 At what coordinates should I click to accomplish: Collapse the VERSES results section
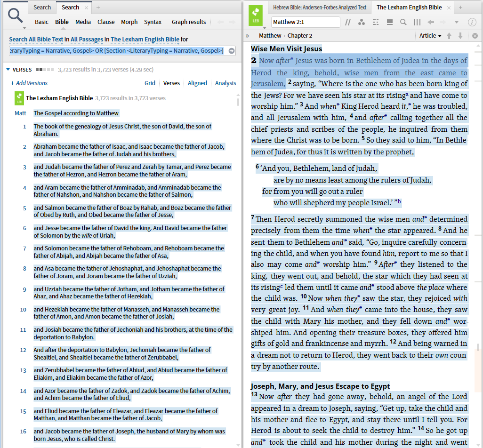(8, 70)
